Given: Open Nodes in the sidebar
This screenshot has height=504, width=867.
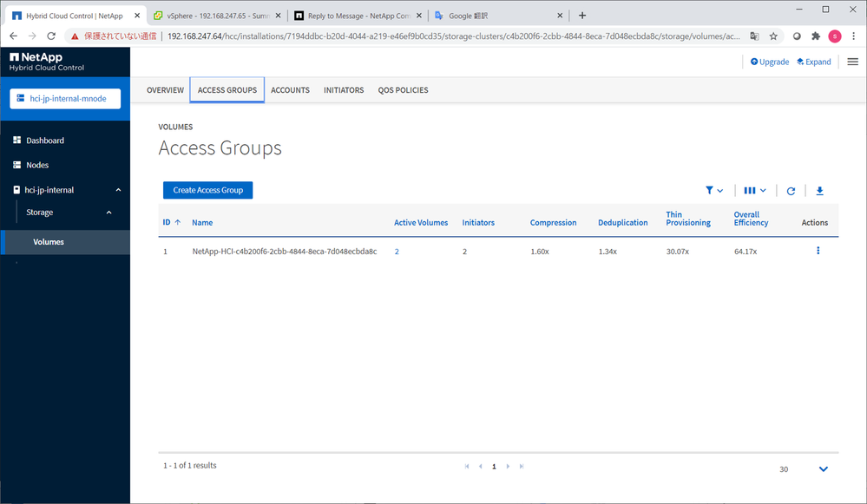Looking at the screenshot, I should point(37,165).
